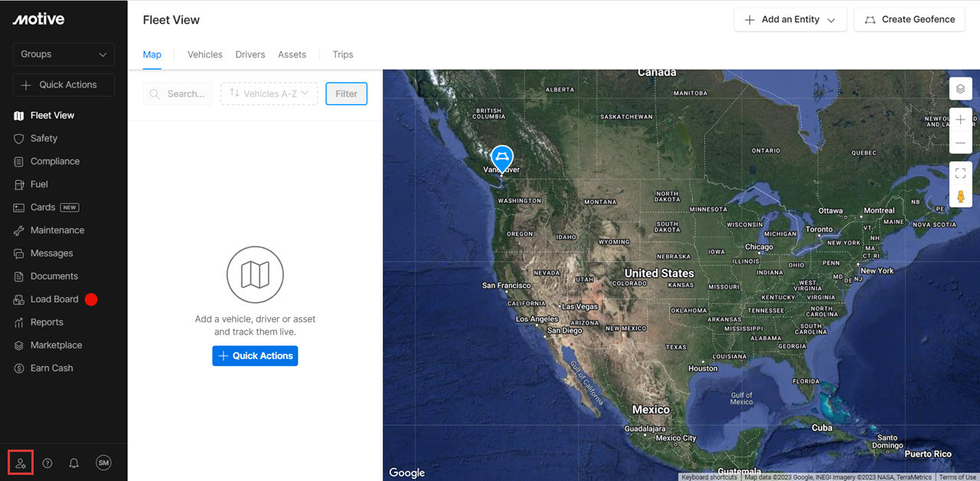Expand the Groups dropdown
Screen dimensions: 980x481
(x=64, y=54)
